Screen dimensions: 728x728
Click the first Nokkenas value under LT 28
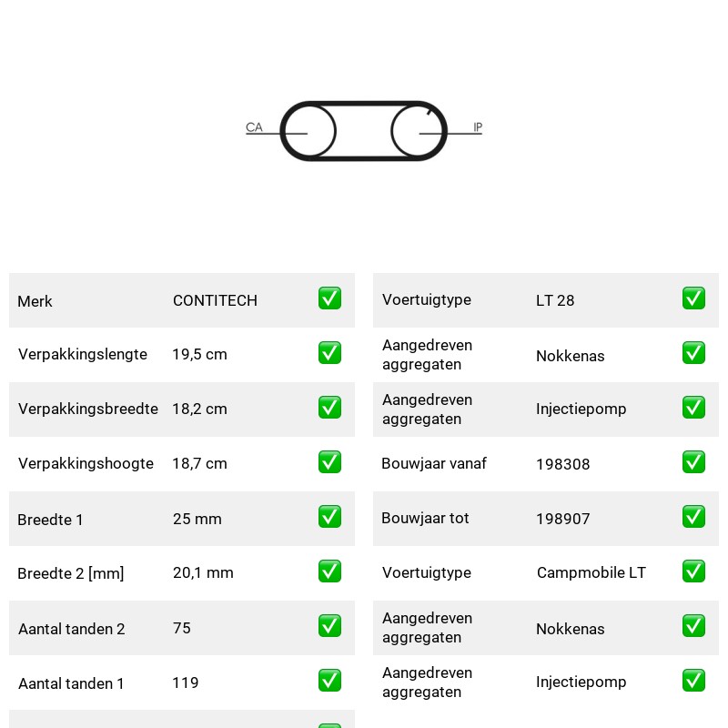571,356
